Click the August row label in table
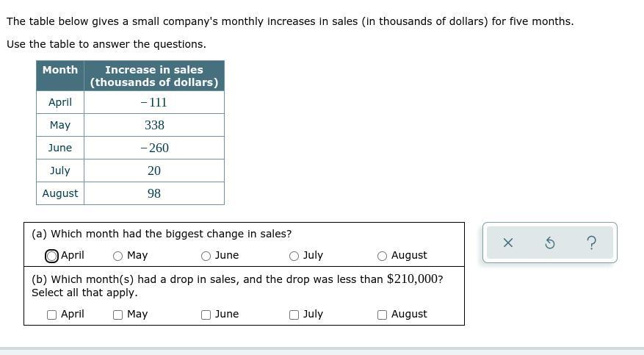The width and height of the screenshot is (644, 355). pos(60,193)
